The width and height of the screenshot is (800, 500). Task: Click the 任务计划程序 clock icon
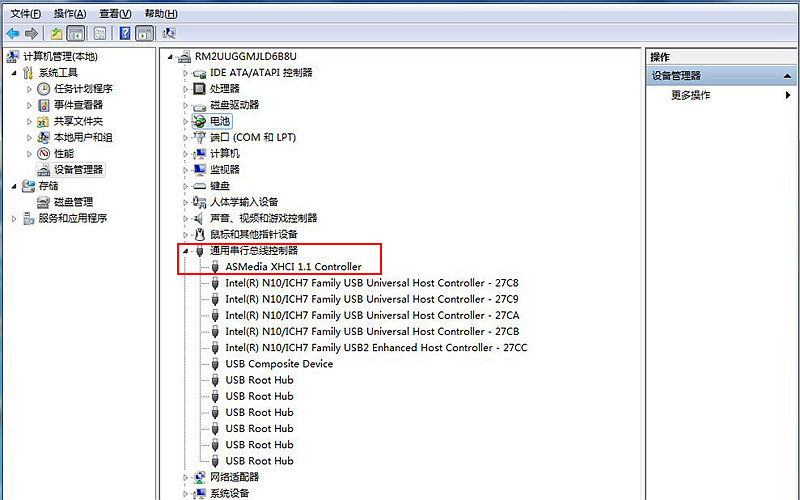[x=44, y=89]
